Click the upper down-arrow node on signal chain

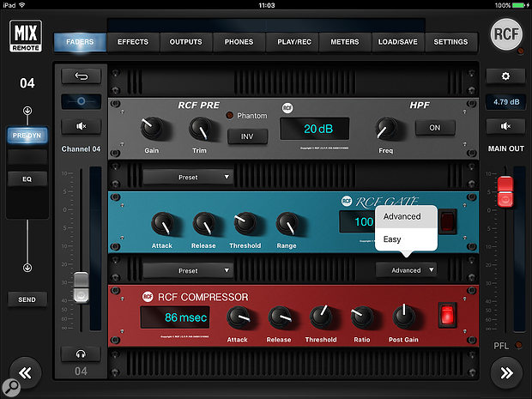tap(27, 111)
